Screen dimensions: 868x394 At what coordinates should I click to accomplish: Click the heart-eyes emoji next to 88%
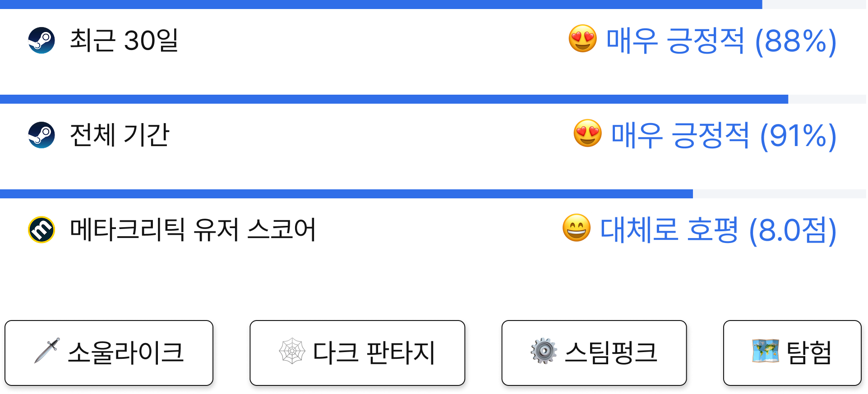point(582,39)
